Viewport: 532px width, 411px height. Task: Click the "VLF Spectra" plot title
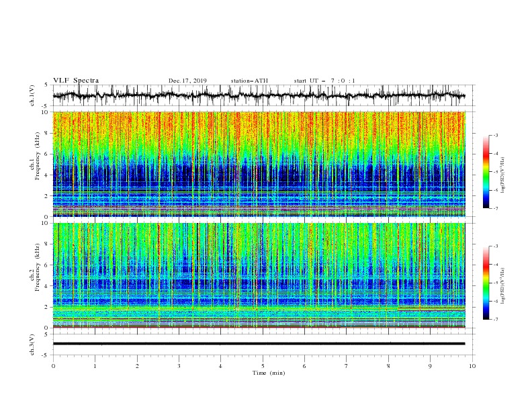pyautogui.click(x=76, y=81)
